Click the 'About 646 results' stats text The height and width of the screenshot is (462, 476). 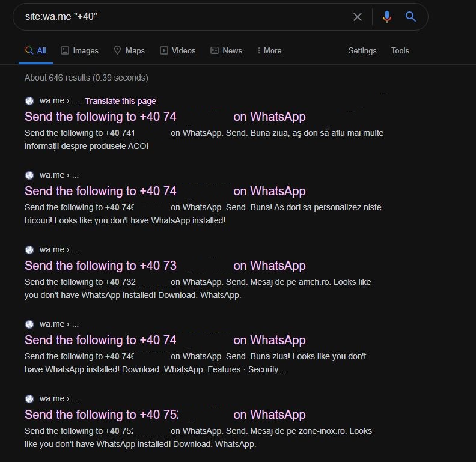coord(86,78)
